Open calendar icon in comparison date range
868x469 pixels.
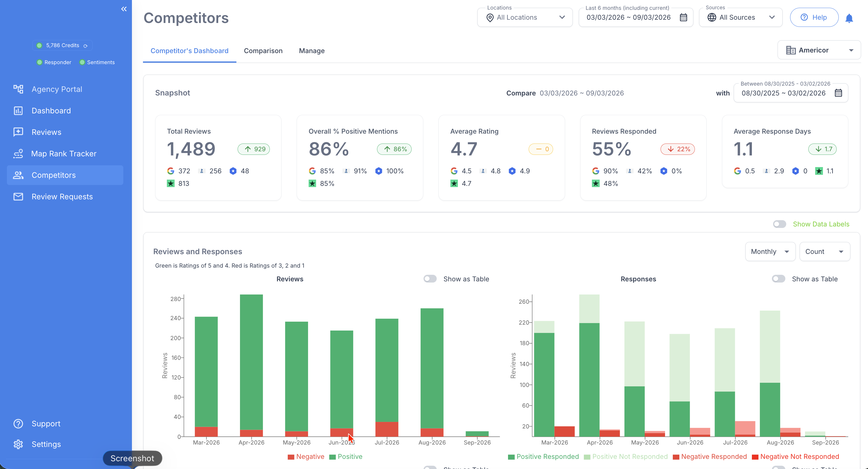[838, 93]
